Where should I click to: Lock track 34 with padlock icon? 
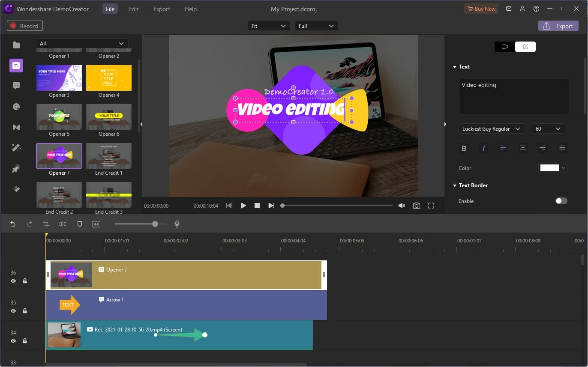coord(25,341)
